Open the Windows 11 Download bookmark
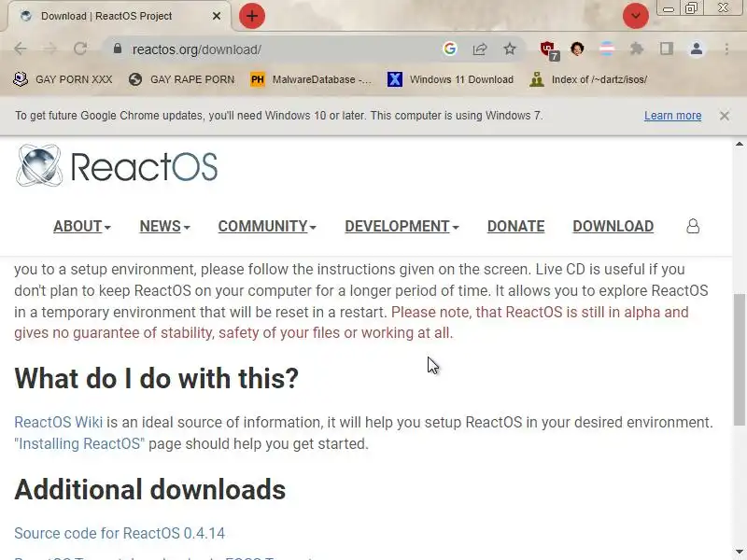Screen dimensions: 747x560 point(451,79)
